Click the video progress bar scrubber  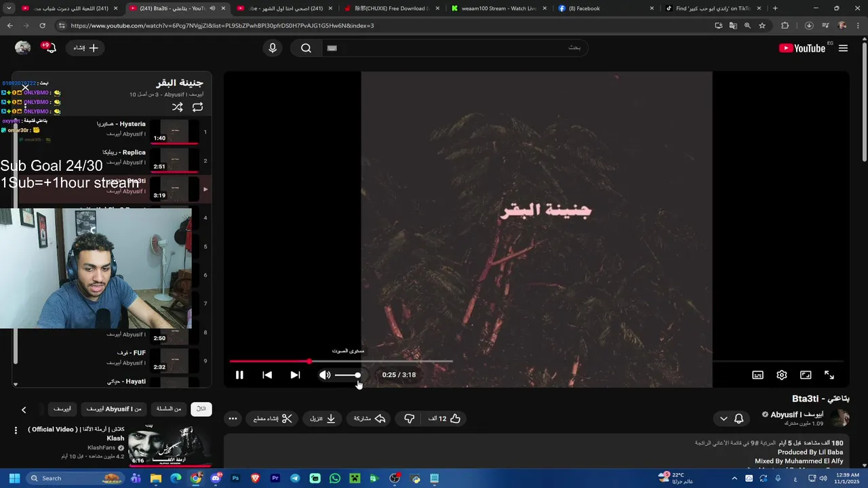point(309,361)
